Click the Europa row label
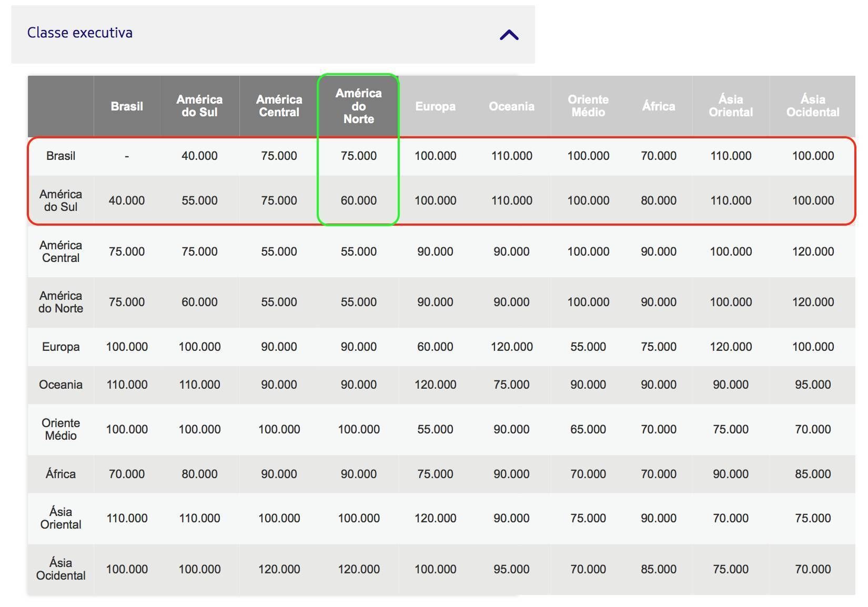868x607 pixels. 60,347
